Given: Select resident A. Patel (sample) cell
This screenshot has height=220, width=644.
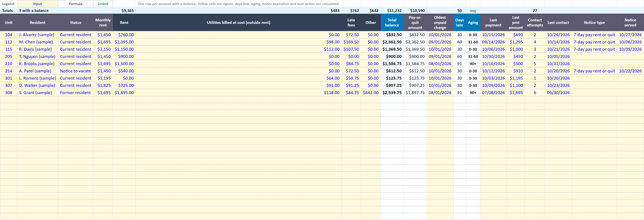Looking at the screenshot, I should [x=37, y=71].
